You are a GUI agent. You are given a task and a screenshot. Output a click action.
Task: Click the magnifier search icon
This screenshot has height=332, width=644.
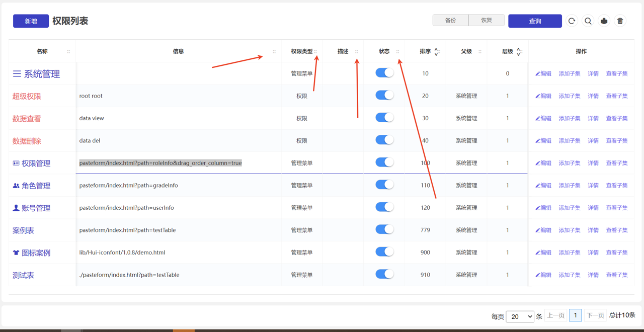click(588, 21)
